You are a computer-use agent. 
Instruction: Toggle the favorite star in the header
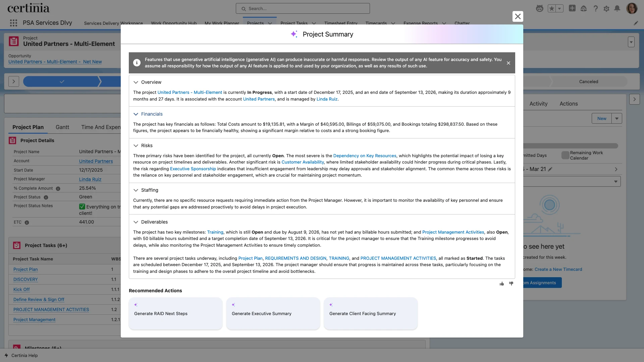[x=552, y=8]
